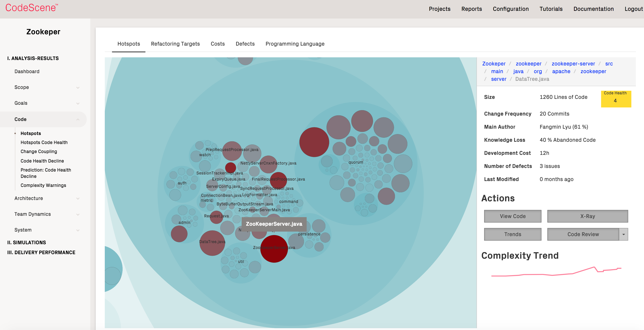Click the Zookeper breadcrumb link
644x330 pixels.
coord(494,64)
